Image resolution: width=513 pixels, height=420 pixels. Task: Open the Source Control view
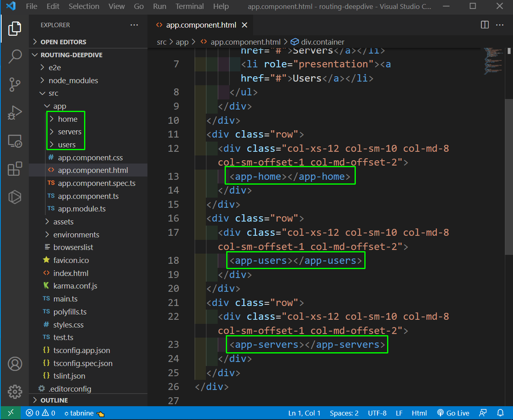coord(15,84)
